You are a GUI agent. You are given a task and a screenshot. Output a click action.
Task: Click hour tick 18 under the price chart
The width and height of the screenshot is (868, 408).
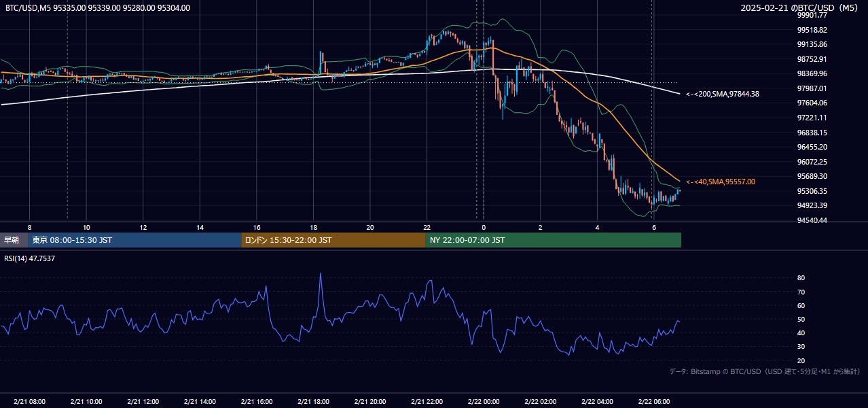pos(313,226)
